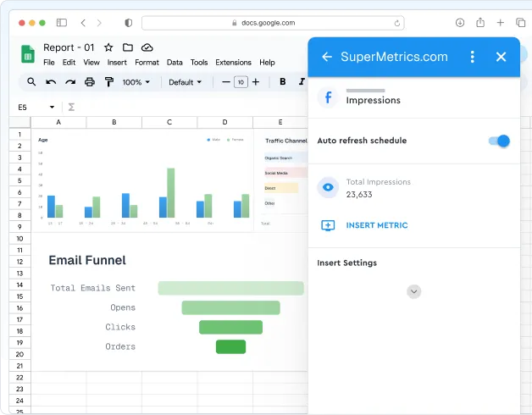This screenshot has height=415, width=532.
Task: Click the eye icon for Total Impressions
Action: click(x=328, y=187)
